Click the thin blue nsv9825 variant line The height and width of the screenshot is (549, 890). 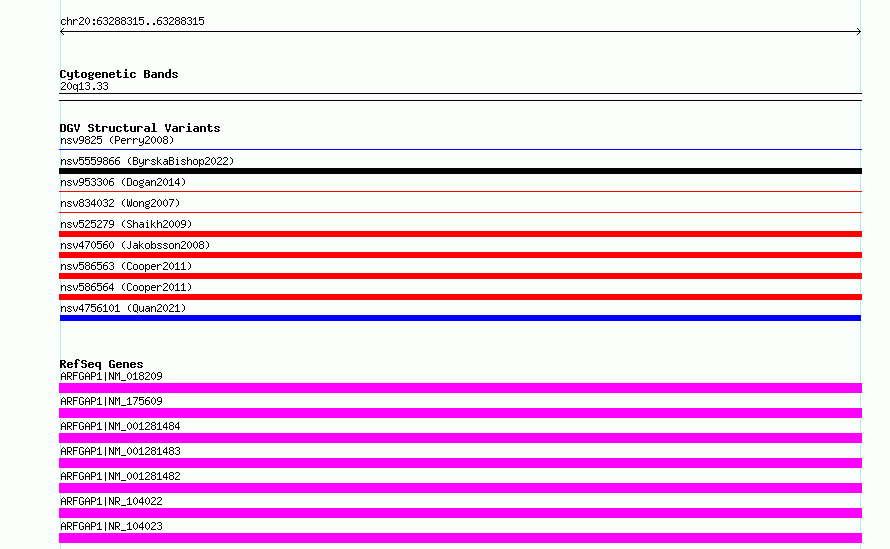(x=460, y=149)
